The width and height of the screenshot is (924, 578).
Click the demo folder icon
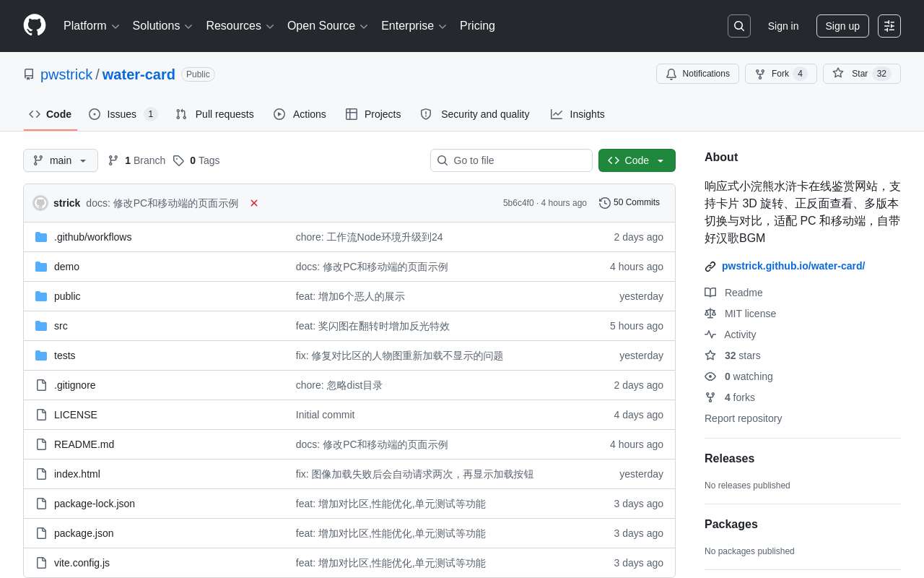[41, 267]
